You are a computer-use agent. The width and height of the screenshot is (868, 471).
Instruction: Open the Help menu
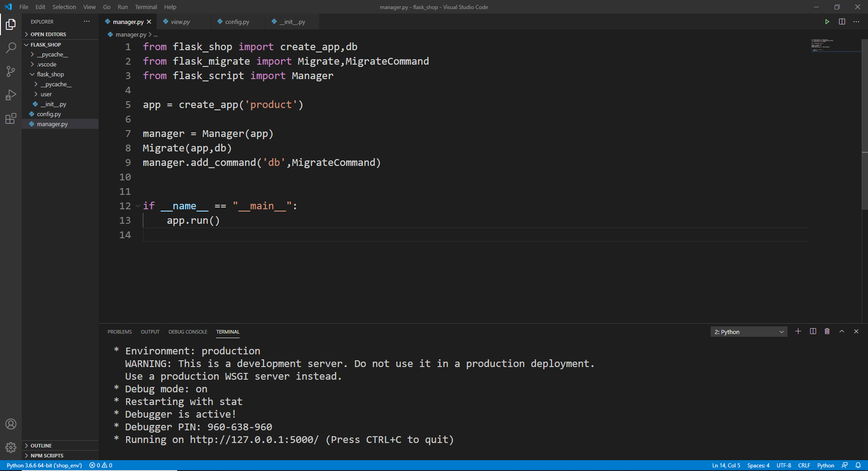170,7
